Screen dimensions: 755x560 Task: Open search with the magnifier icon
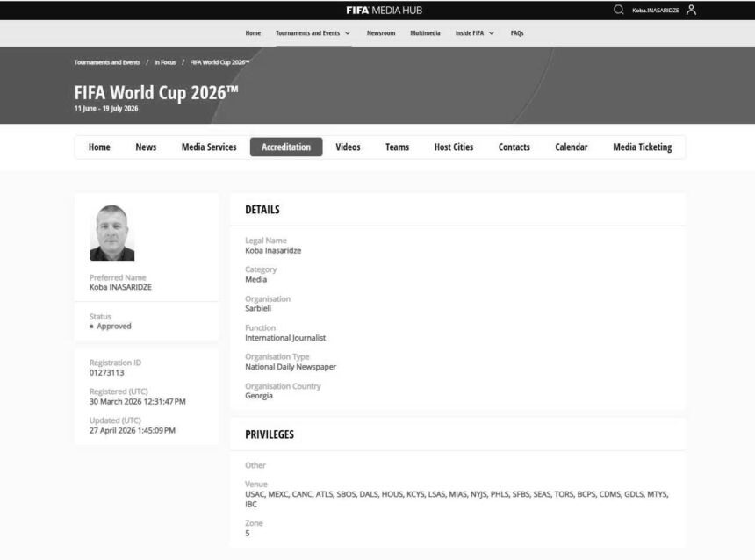pyautogui.click(x=618, y=10)
